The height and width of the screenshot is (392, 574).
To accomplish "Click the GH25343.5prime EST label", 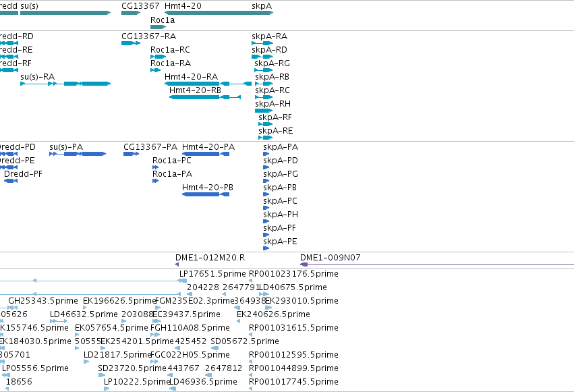I will (43, 301).
